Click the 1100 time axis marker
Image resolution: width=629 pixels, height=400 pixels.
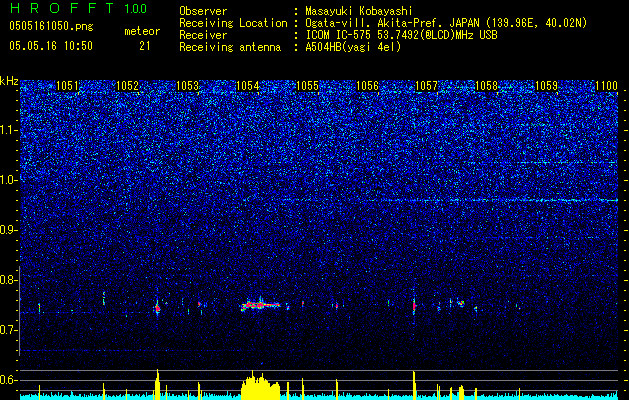607,86
